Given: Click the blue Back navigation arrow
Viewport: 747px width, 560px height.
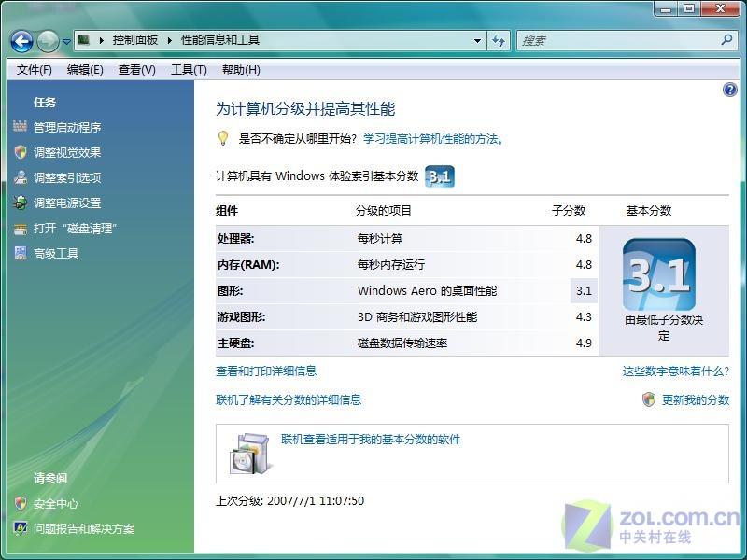Looking at the screenshot, I should [21, 41].
